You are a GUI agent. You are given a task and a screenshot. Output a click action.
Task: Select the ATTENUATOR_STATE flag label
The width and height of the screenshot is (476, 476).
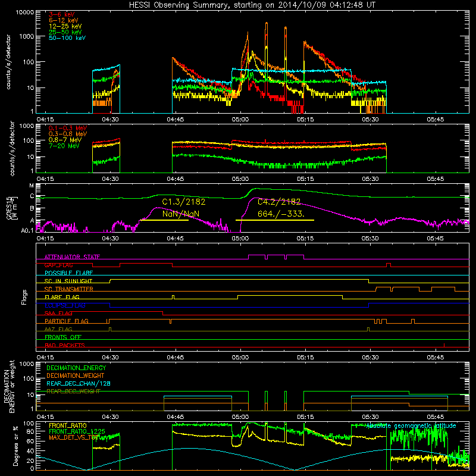pyautogui.click(x=72, y=257)
